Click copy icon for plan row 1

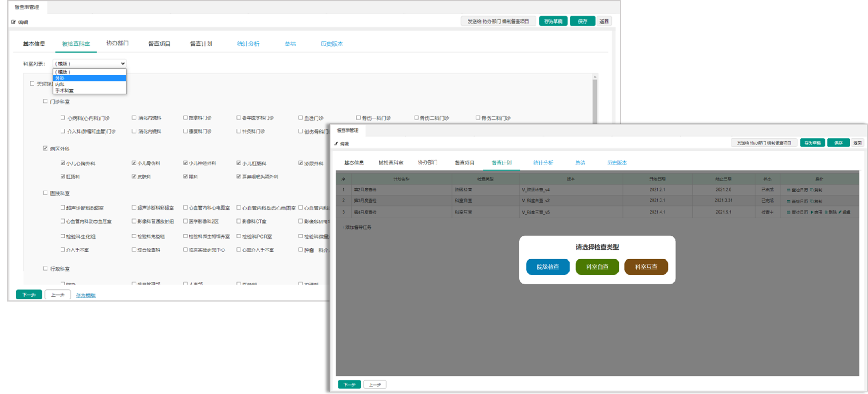pos(812,190)
